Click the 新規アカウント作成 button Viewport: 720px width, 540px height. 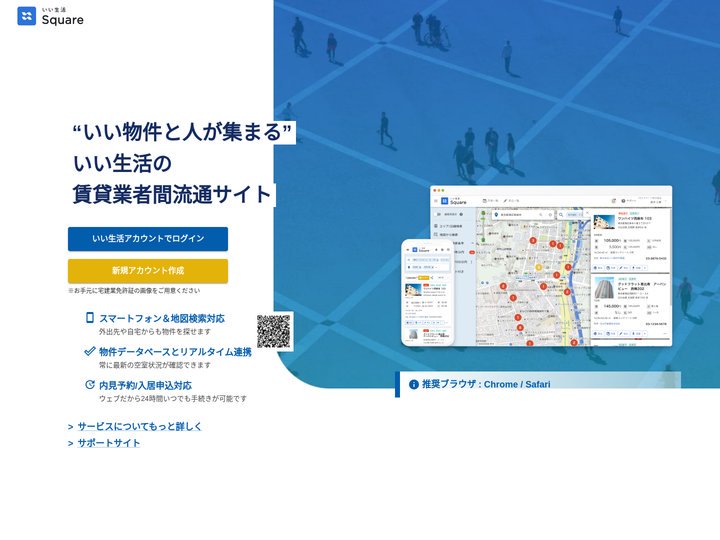pyautogui.click(x=148, y=271)
